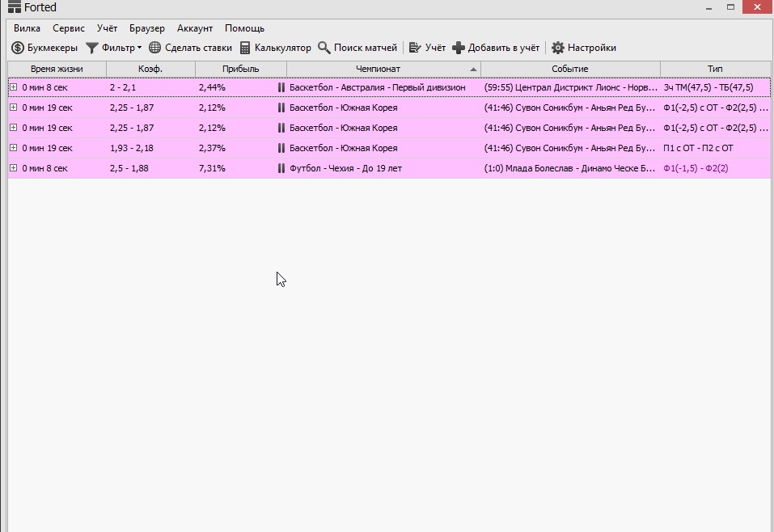Screen dimensions: 774x532
Task: Click coefficient 2,5 - 1,88 cell
Action: pyautogui.click(x=129, y=168)
